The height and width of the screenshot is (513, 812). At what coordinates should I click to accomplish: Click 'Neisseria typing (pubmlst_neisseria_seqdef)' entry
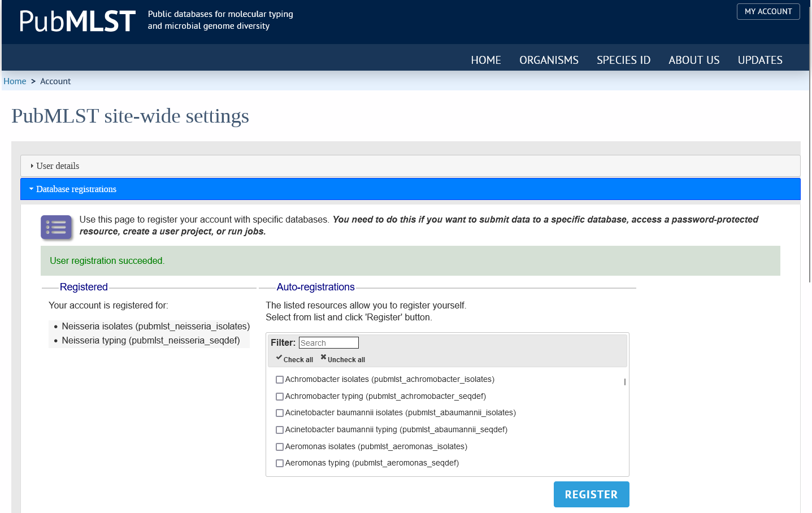click(x=151, y=341)
